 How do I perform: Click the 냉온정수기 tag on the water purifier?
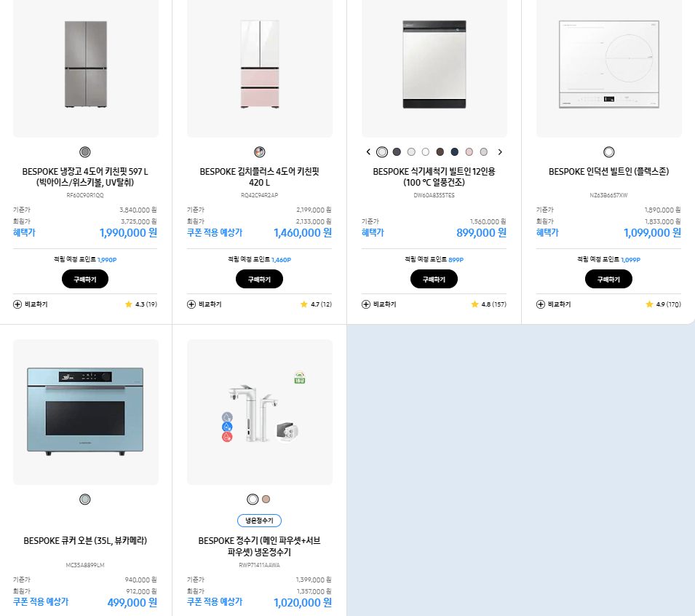pyautogui.click(x=259, y=521)
